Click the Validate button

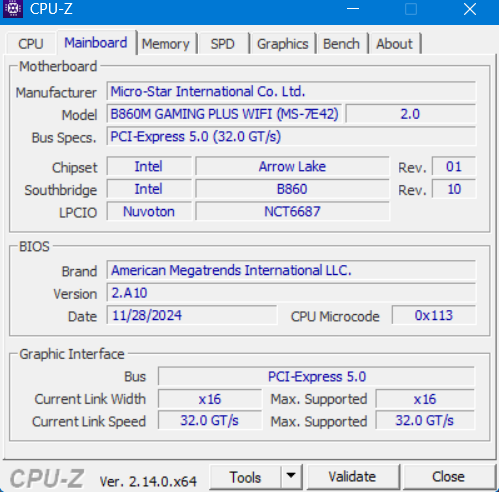352,477
